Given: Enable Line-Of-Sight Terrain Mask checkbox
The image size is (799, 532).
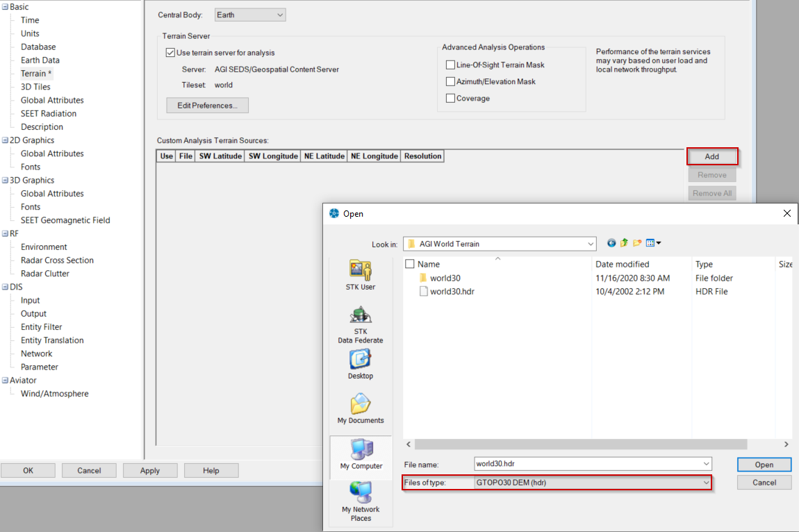Looking at the screenshot, I should coord(450,65).
